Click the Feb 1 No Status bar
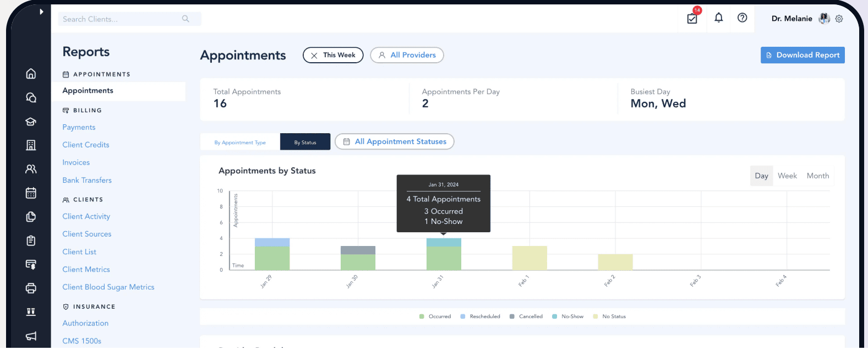The height and width of the screenshot is (350, 868). pyautogui.click(x=529, y=258)
